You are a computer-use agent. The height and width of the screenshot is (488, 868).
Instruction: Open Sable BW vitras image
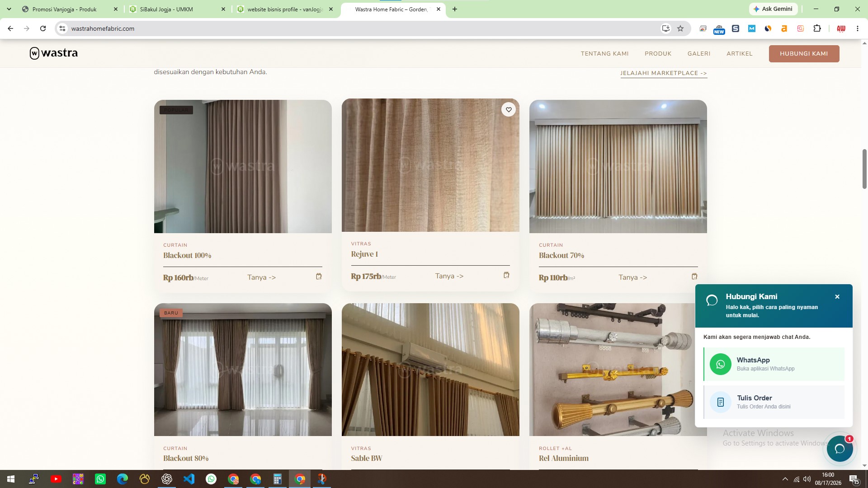point(430,370)
